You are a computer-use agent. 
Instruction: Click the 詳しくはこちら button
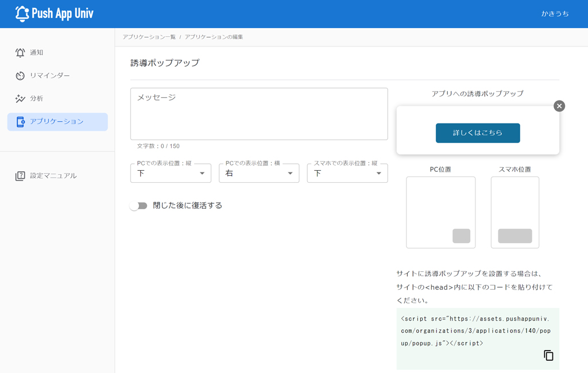click(x=478, y=133)
